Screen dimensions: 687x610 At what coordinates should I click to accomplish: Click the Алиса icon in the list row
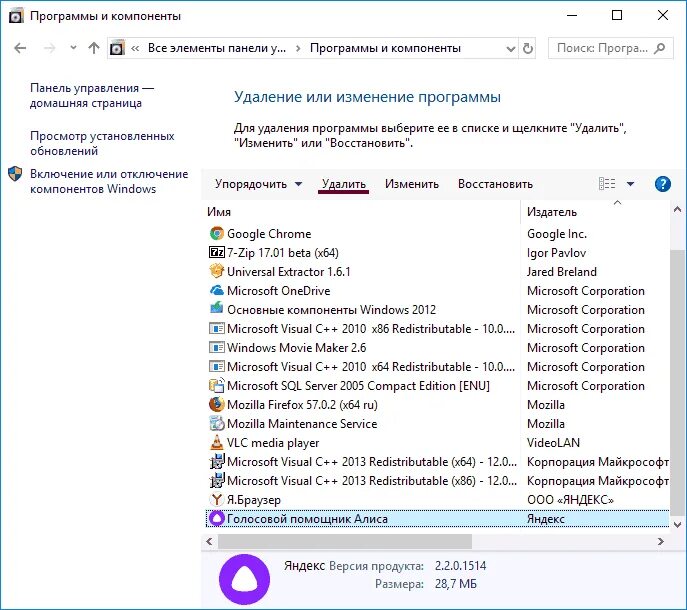pos(216,518)
